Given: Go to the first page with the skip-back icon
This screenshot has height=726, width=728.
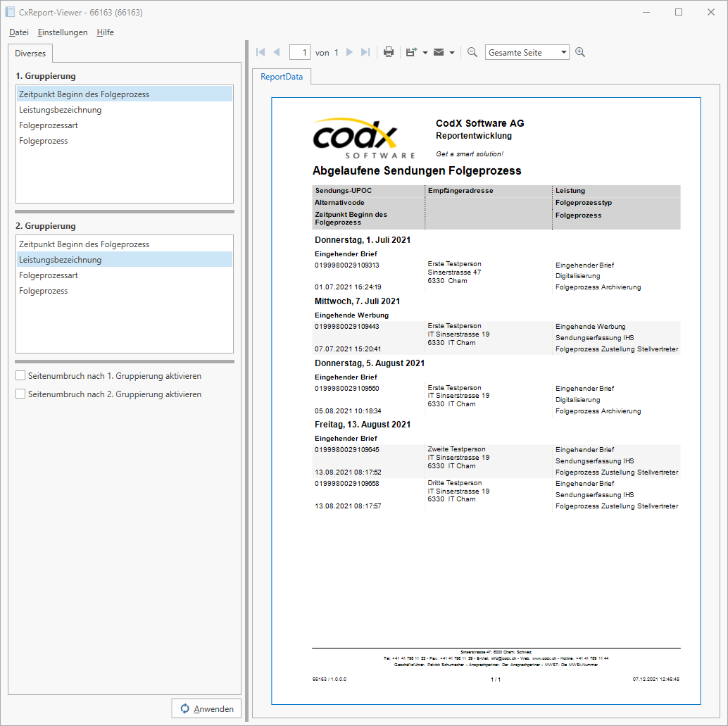Looking at the screenshot, I should tap(260, 51).
